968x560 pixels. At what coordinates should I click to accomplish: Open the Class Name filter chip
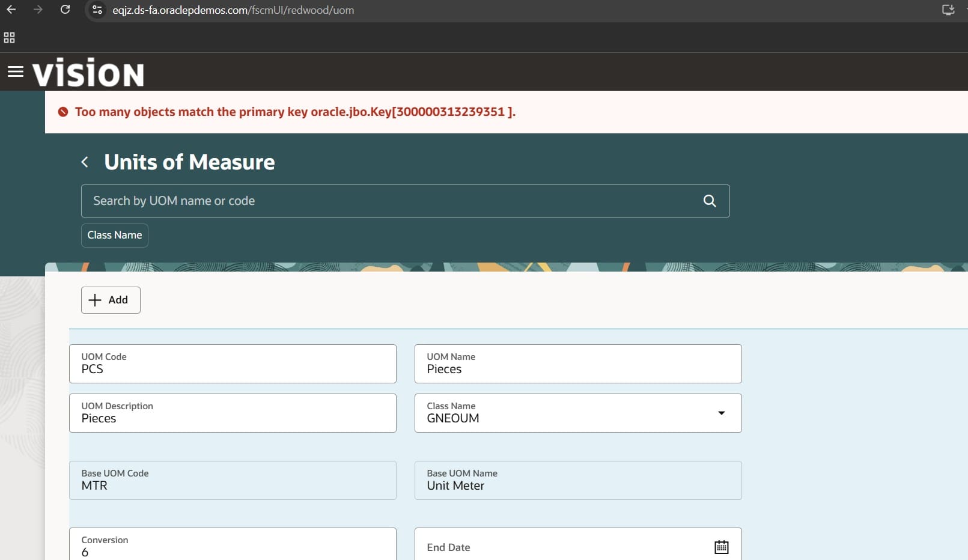point(115,235)
